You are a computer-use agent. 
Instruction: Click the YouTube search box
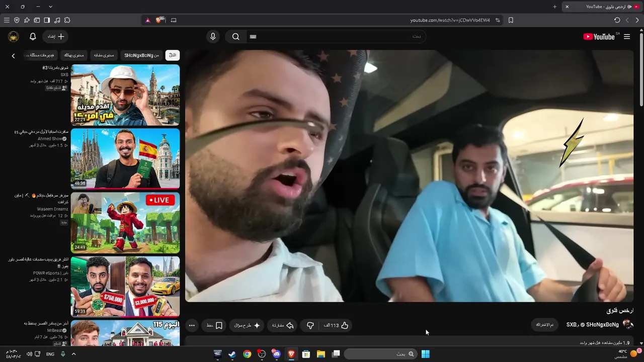point(336,37)
